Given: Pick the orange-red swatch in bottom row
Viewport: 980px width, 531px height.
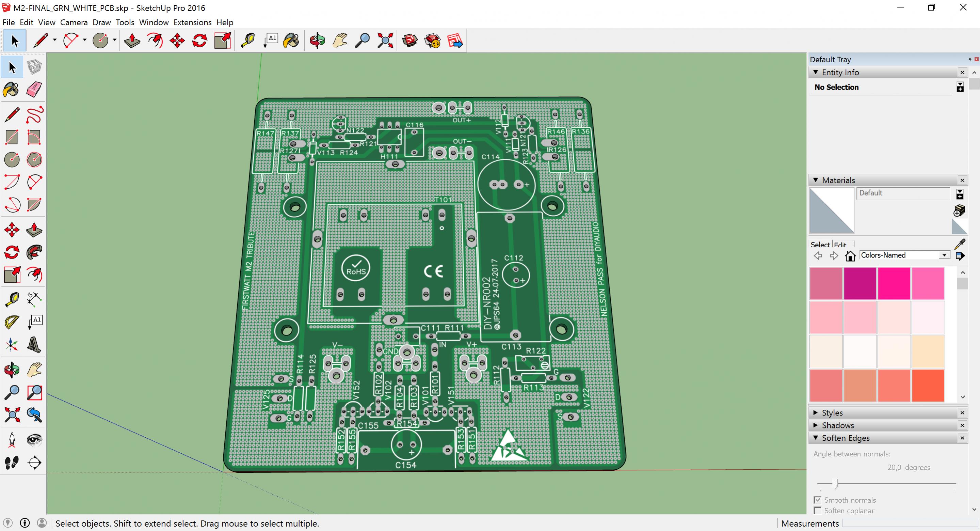Looking at the screenshot, I should (928, 385).
